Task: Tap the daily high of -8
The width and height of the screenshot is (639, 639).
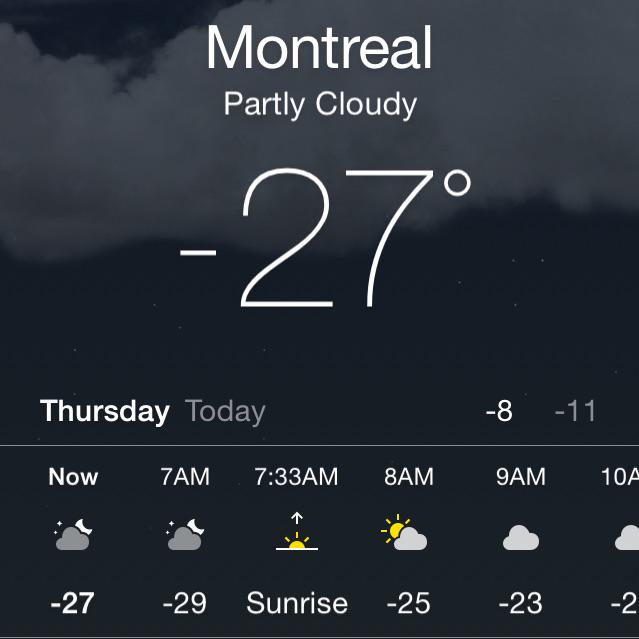Action: click(499, 411)
